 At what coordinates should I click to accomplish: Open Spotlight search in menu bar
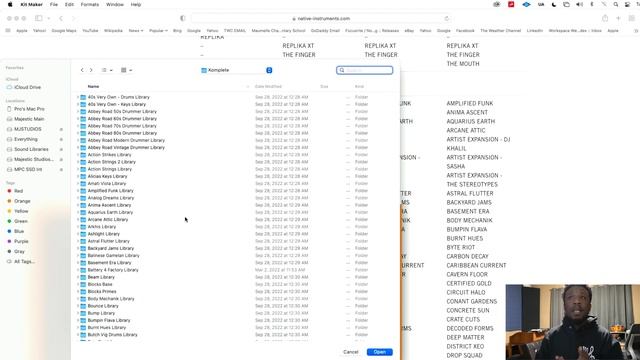(x=616, y=4)
